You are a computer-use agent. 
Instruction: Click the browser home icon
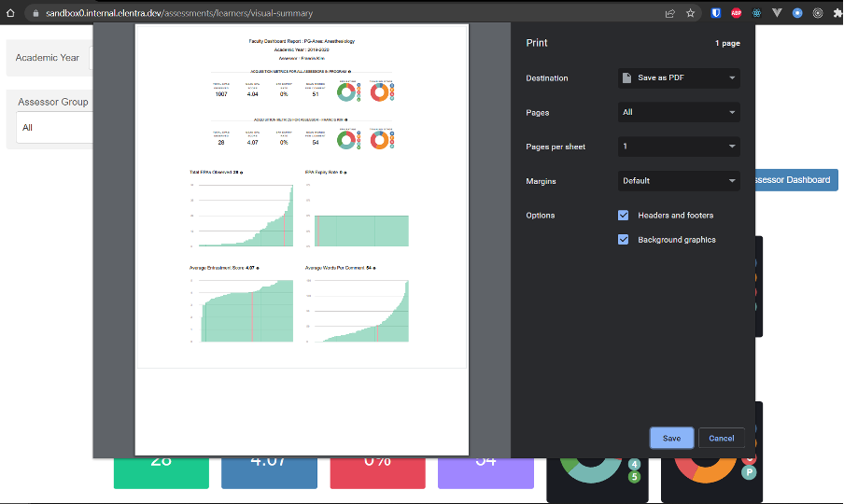coord(10,13)
